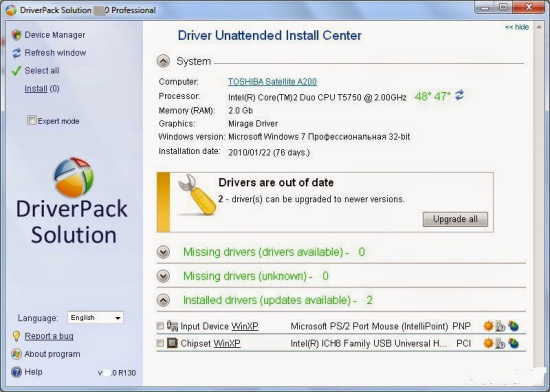The height and width of the screenshot is (392, 550).
Task: Collapse the System section
Action: coord(163,61)
